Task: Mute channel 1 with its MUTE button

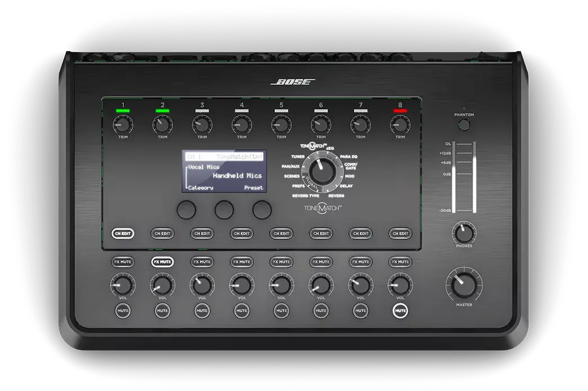Action: pyautogui.click(x=123, y=311)
